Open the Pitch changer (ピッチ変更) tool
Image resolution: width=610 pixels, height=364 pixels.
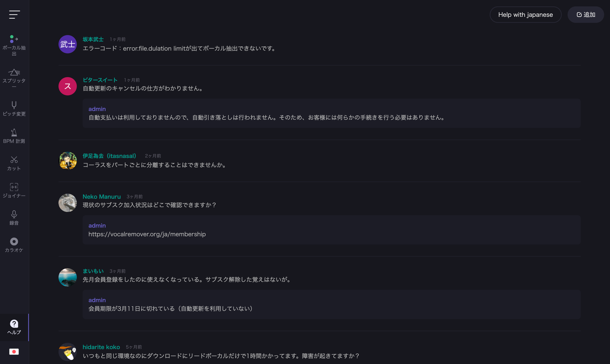click(14, 108)
